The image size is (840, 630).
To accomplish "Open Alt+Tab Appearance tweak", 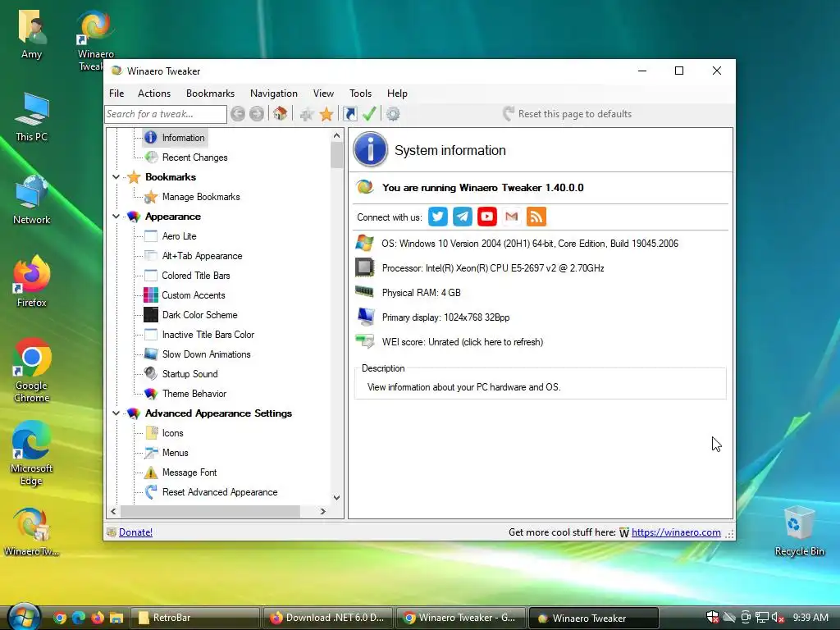I will [x=202, y=256].
